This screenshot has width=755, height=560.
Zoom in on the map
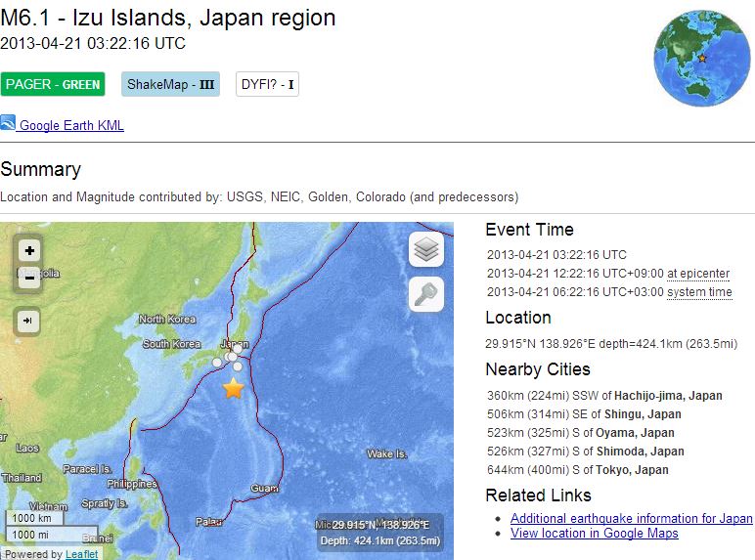(x=29, y=250)
